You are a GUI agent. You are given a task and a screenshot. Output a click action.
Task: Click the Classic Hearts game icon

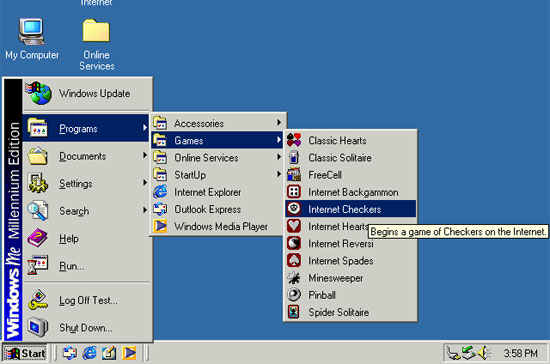point(294,140)
